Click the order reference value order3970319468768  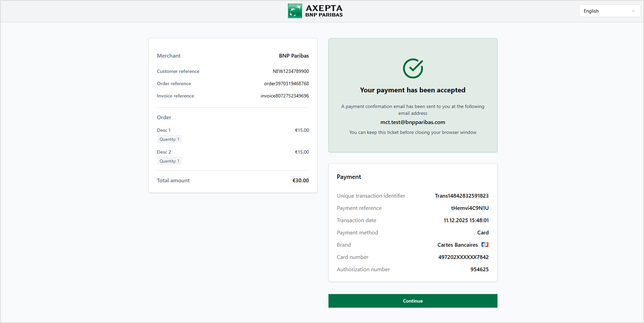286,84
